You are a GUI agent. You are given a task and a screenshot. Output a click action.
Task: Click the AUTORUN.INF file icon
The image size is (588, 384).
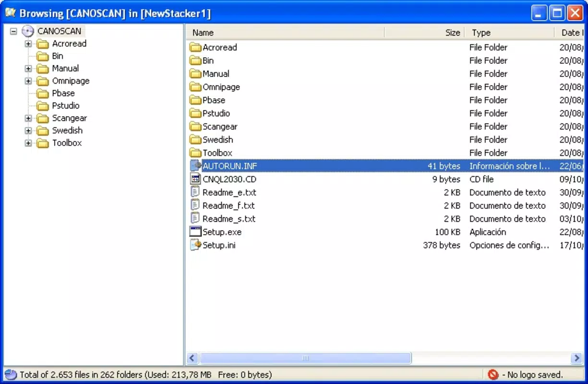point(195,166)
